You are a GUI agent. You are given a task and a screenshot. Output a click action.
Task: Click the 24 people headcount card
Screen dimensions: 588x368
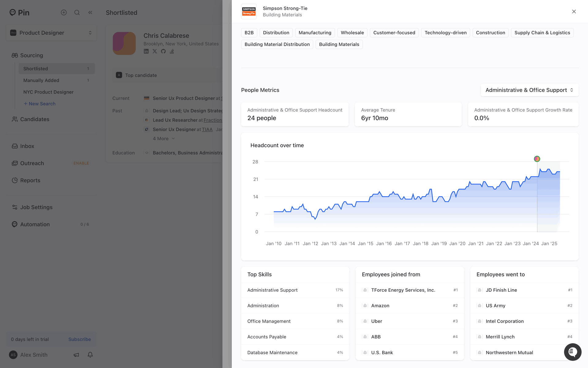tap(295, 114)
